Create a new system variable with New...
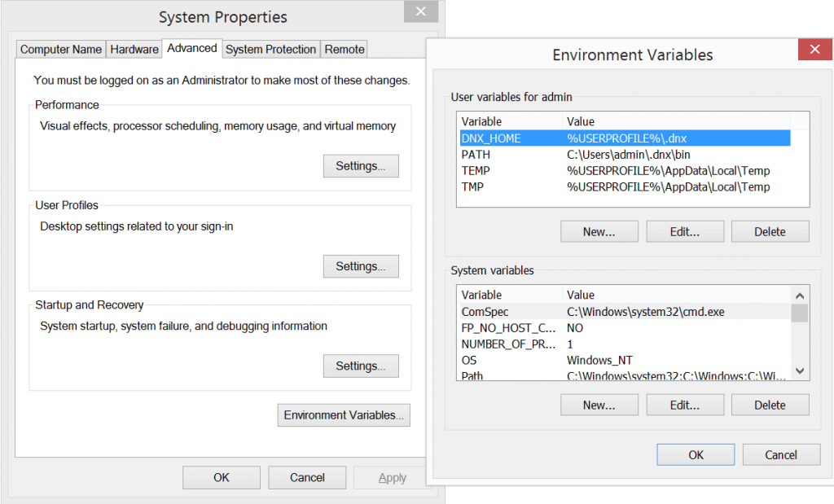The width and height of the screenshot is (834, 504). pyautogui.click(x=599, y=405)
